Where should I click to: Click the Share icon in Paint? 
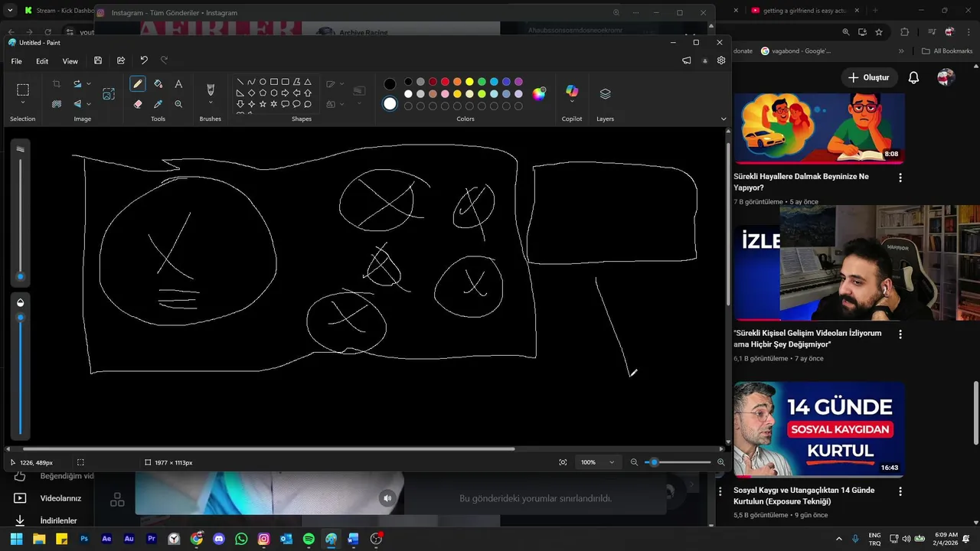[x=121, y=60]
